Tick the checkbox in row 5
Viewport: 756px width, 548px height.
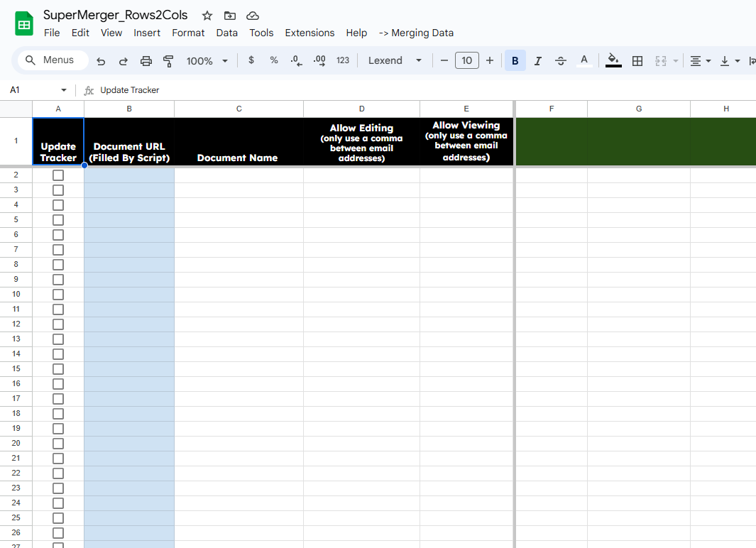pyautogui.click(x=58, y=220)
